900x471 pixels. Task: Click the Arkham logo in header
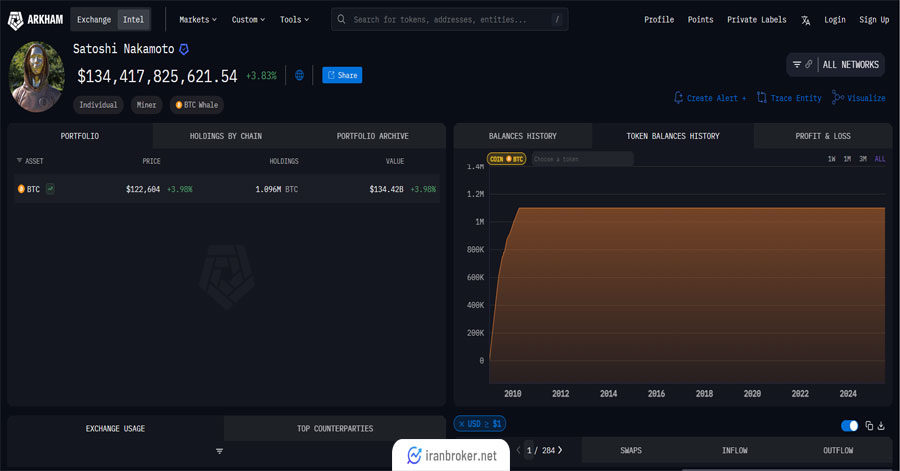pyautogui.click(x=35, y=20)
